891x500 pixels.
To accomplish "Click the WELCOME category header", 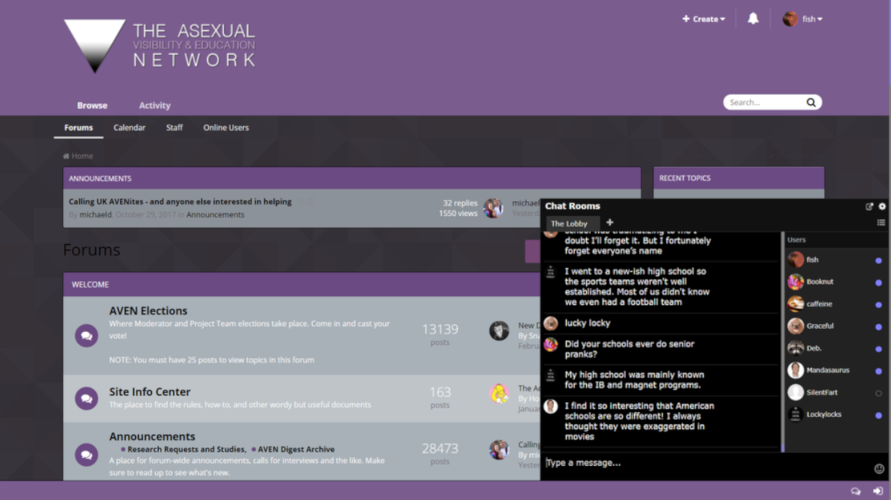I will pyautogui.click(x=301, y=284).
